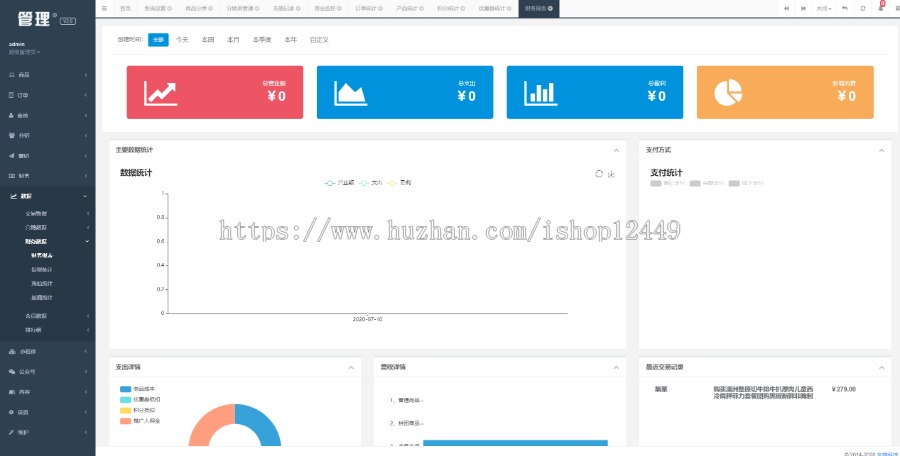Toggle the first legend item under 支付统计
The width and height of the screenshot is (900, 456).
point(662,183)
